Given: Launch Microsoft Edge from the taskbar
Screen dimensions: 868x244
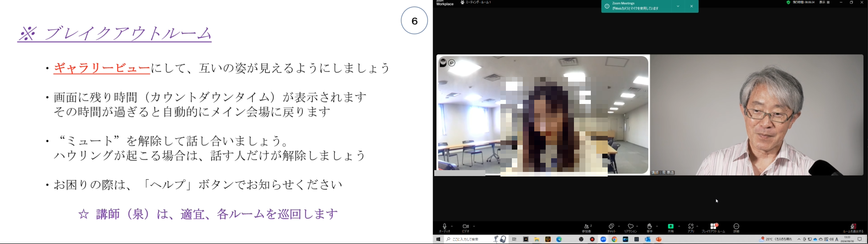Looking at the screenshot, I should tap(559, 239).
